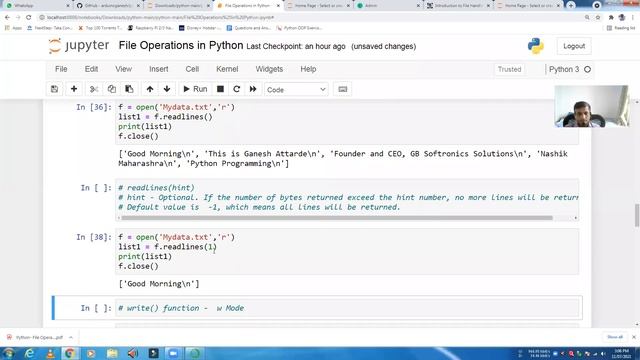Click the browser back arrow
The width and height of the screenshot is (640, 360).
click(7, 18)
